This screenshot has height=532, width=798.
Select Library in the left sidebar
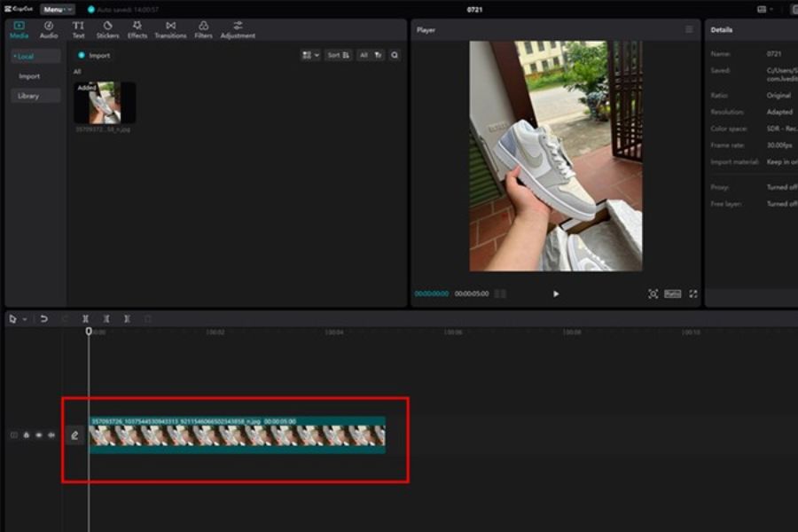click(x=35, y=96)
